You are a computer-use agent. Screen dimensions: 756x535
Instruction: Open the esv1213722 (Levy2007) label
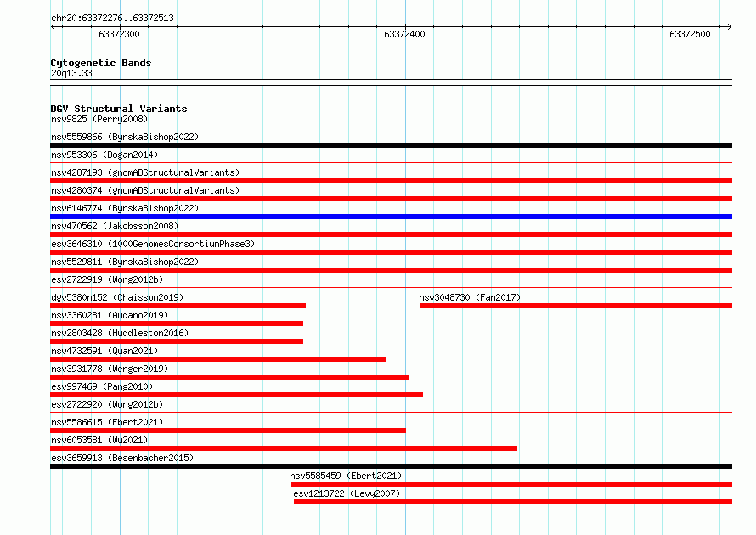click(347, 493)
